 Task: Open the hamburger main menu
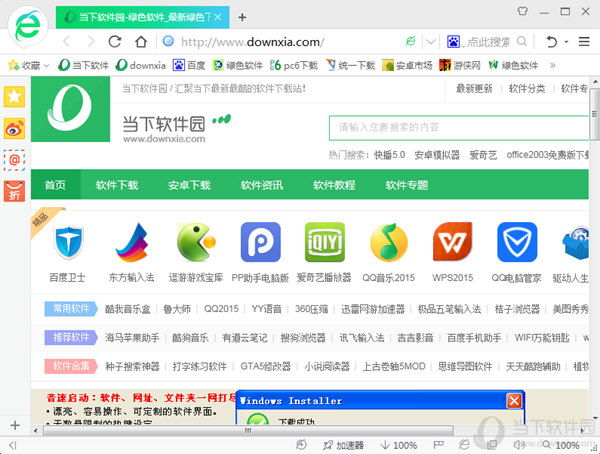pos(584,41)
